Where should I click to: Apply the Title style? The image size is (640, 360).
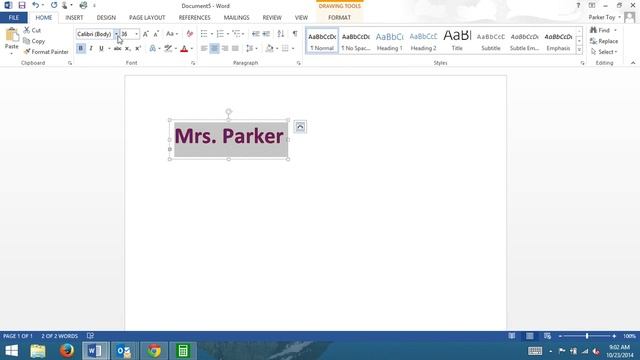[457, 41]
